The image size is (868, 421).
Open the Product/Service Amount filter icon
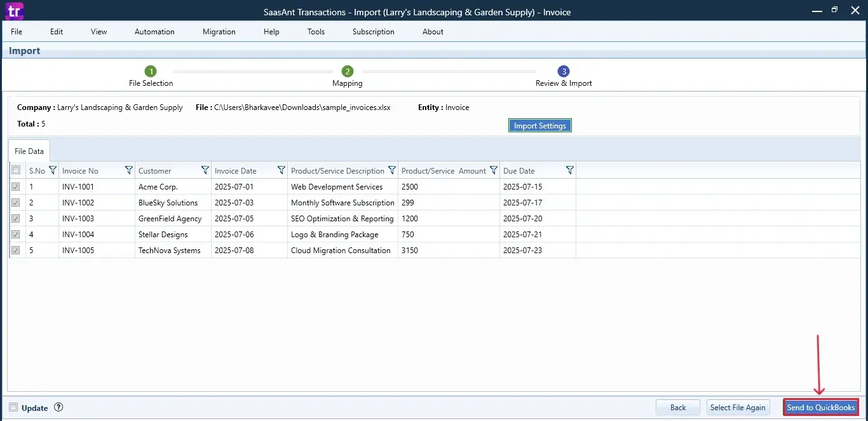click(494, 170)
